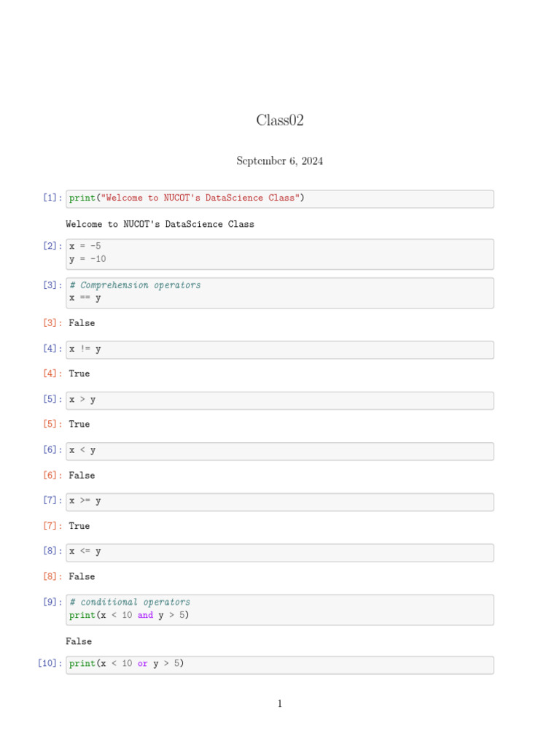The height and width of the screenshot is (747, 560).
Task: Click the page number 1 at bottom
Action: pos(279,704)
